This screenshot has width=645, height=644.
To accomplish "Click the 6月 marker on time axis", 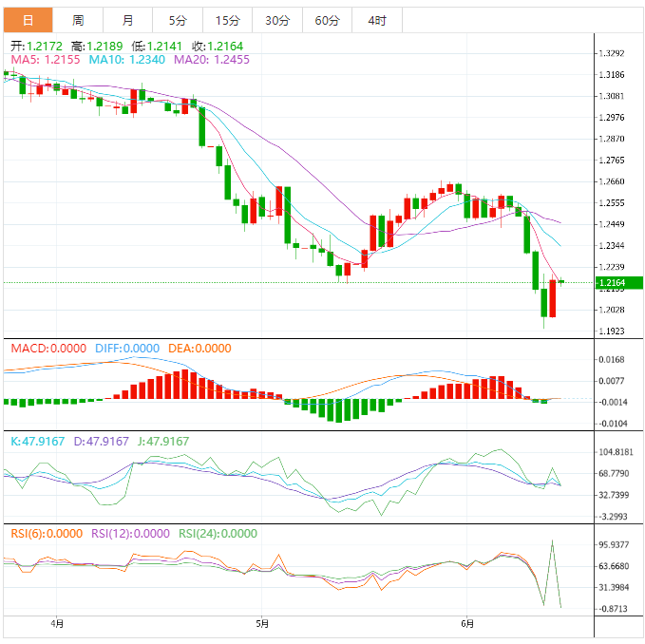I will [467, 624].
